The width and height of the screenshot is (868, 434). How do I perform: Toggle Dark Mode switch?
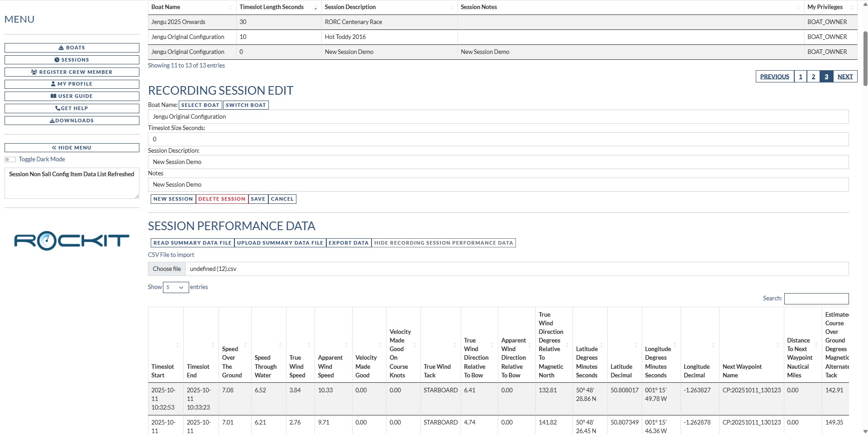10,159
